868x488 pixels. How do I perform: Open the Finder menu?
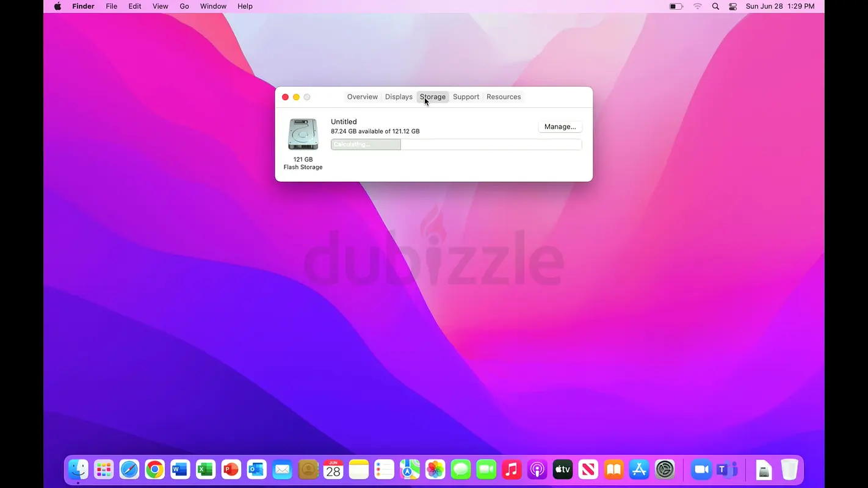pyautogui.click(x=84, y=6)
